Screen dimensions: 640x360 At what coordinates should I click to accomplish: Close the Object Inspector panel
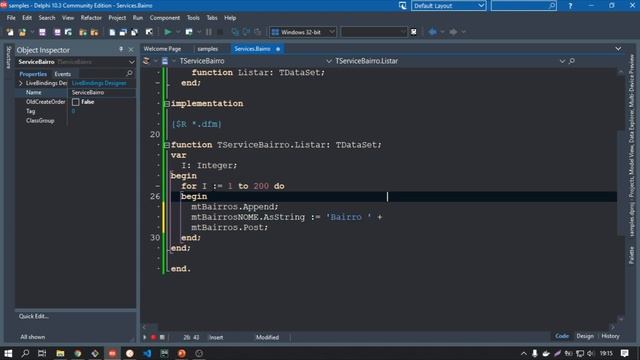[x=131, y=50]
